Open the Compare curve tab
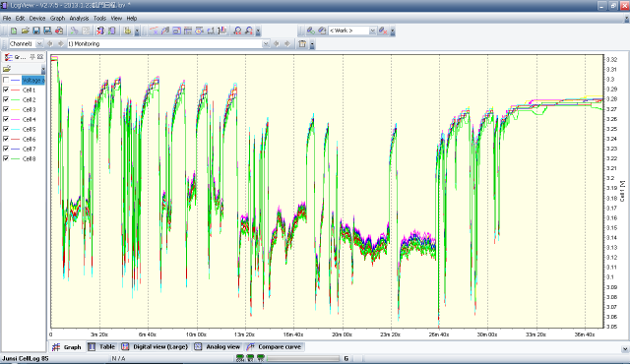Screen dimensions: 630x364 (x=275, y=346)
